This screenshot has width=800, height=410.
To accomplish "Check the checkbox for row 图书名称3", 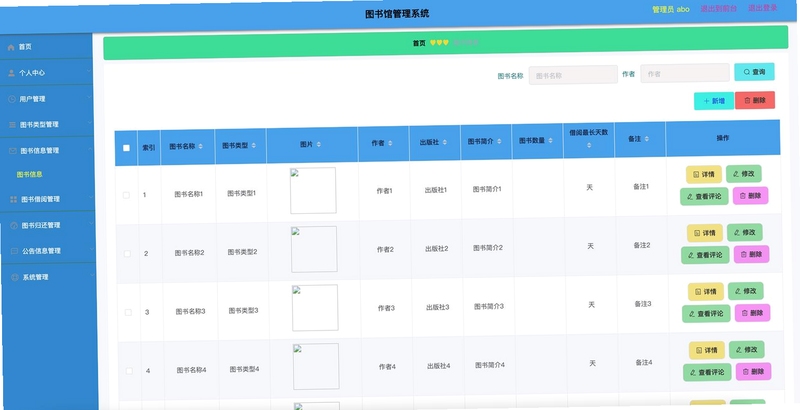I will [128, 312].
